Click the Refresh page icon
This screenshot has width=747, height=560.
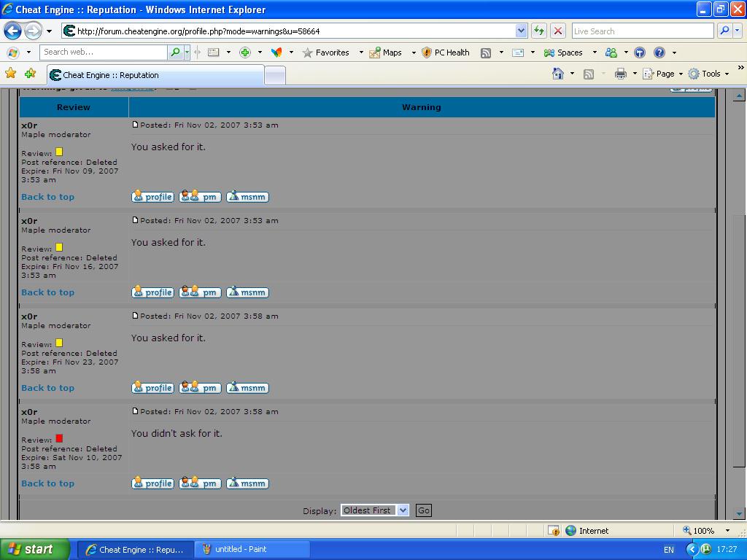[x=539, y=31]
